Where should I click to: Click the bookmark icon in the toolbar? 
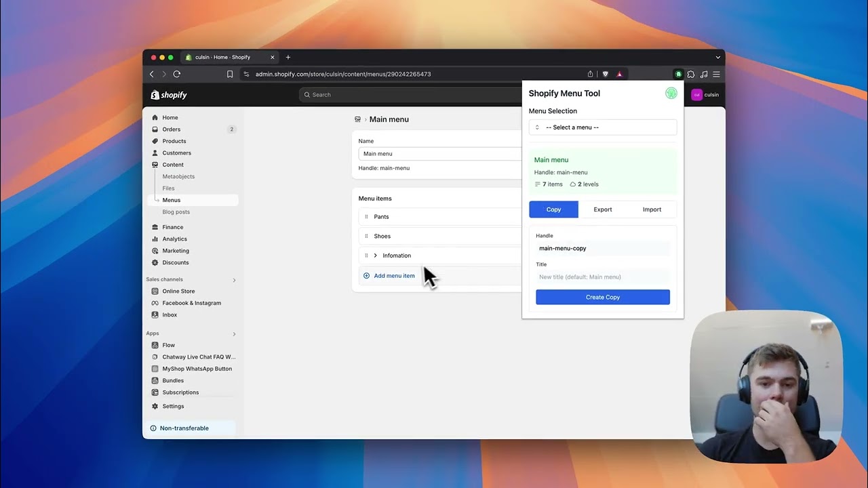coord(230,74)
